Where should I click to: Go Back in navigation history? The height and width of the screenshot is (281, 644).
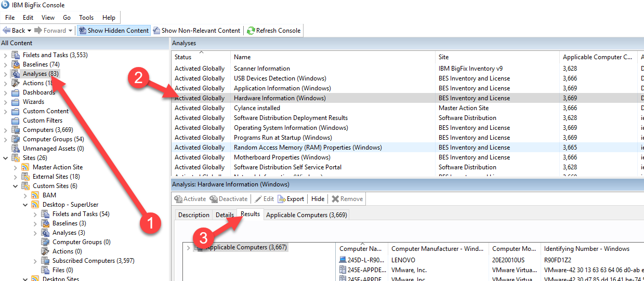(14, 31)
